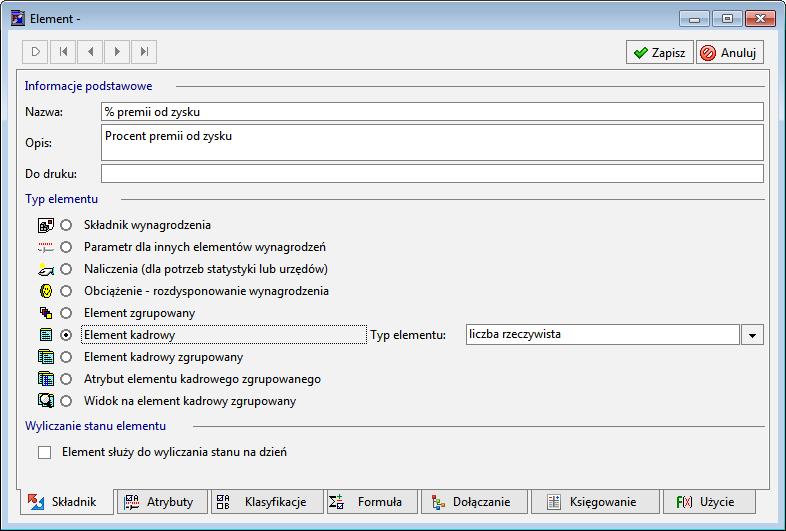Click the new record navigation icon
Viewport: 786px width, 531px height.
coord(35,52)
